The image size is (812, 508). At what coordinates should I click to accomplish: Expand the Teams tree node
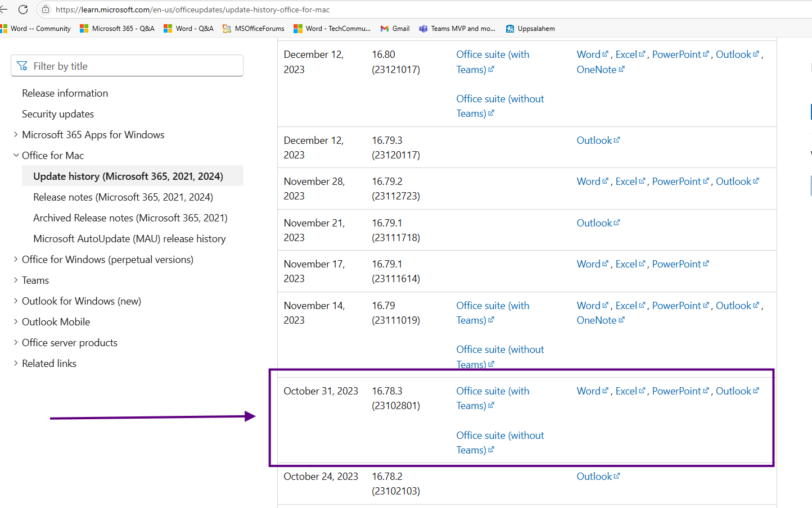pyautogui.click(x=16, y=280)
